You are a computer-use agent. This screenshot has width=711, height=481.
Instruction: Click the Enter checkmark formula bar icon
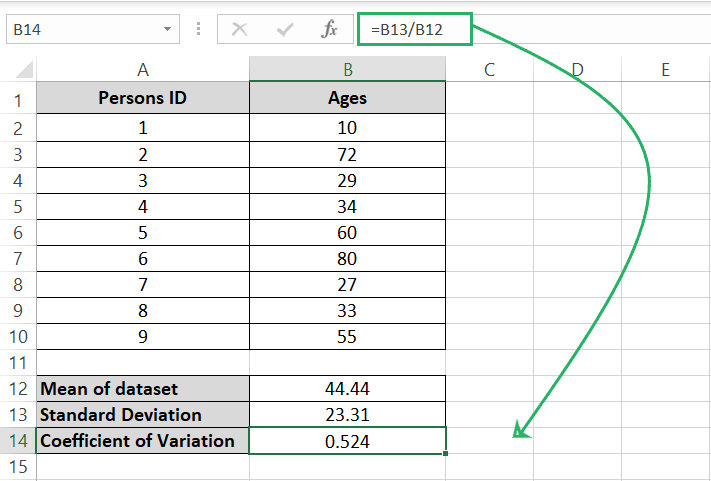(x=285, y=30)
